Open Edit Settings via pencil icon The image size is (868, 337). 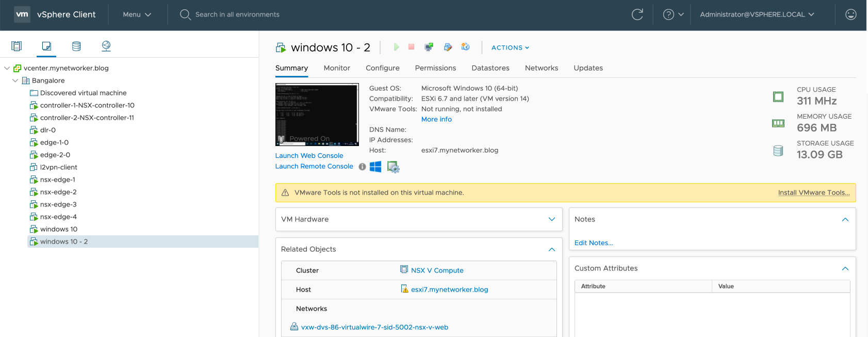pos(448,47)
